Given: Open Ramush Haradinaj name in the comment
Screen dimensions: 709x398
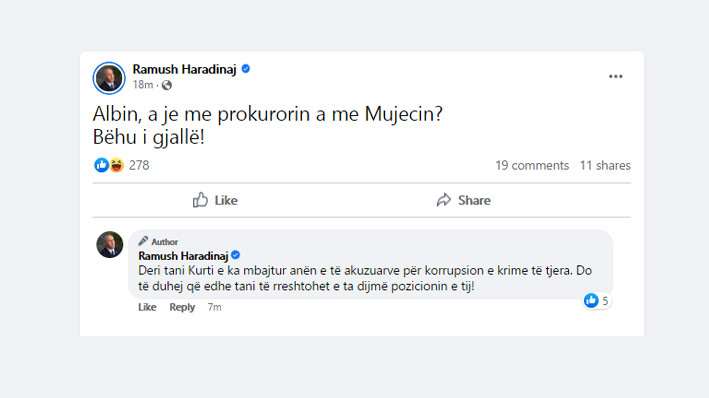Looking at the screenshot, I should click(183, 256).
